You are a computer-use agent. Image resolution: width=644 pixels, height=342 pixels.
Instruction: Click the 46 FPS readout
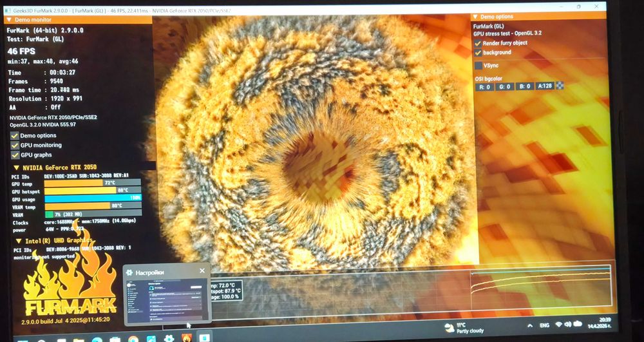click(x=21, y=52)
